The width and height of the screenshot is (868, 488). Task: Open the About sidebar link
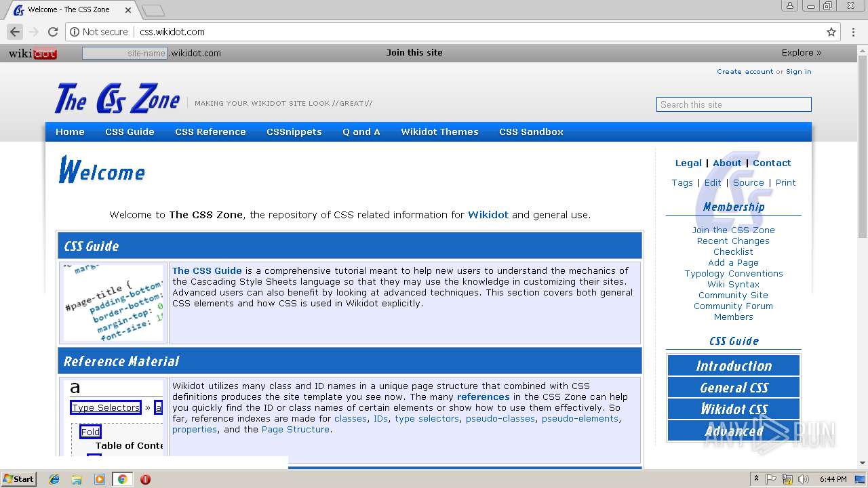point(727,163)
